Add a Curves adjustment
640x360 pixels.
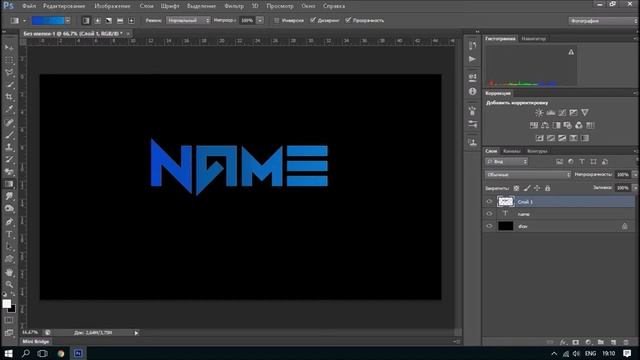click(x=562, y=113)
